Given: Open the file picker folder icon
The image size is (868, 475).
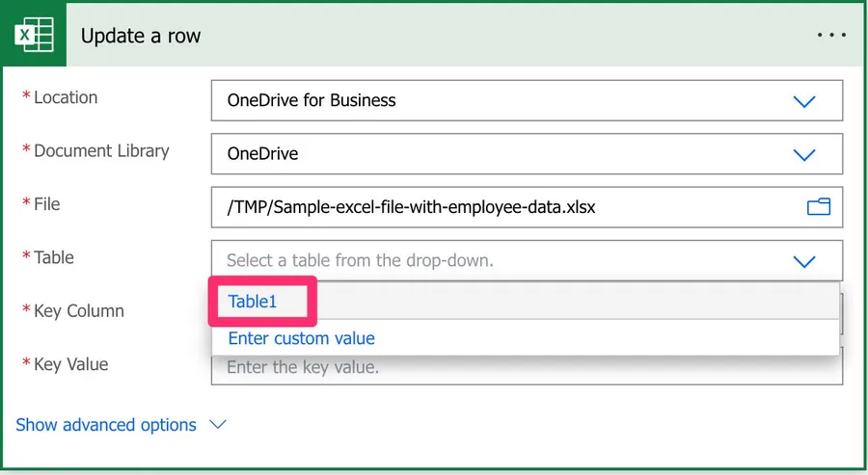Looking at the screenshot, I should (x=818, y=206).
